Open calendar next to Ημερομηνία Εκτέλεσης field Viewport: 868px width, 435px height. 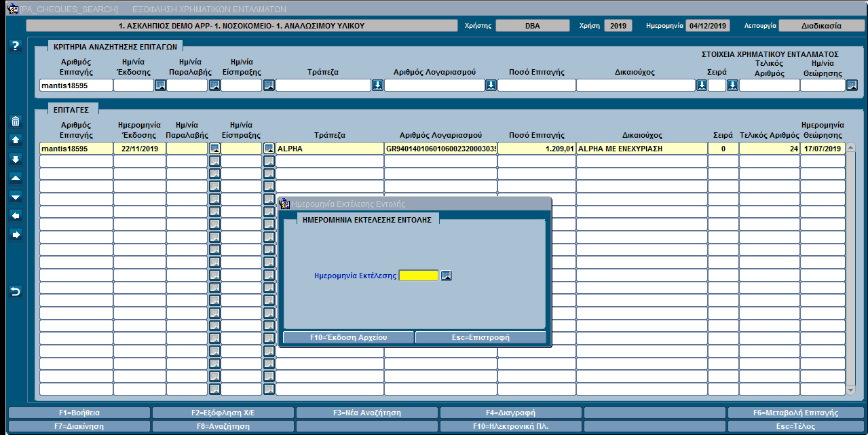[446, 276]
